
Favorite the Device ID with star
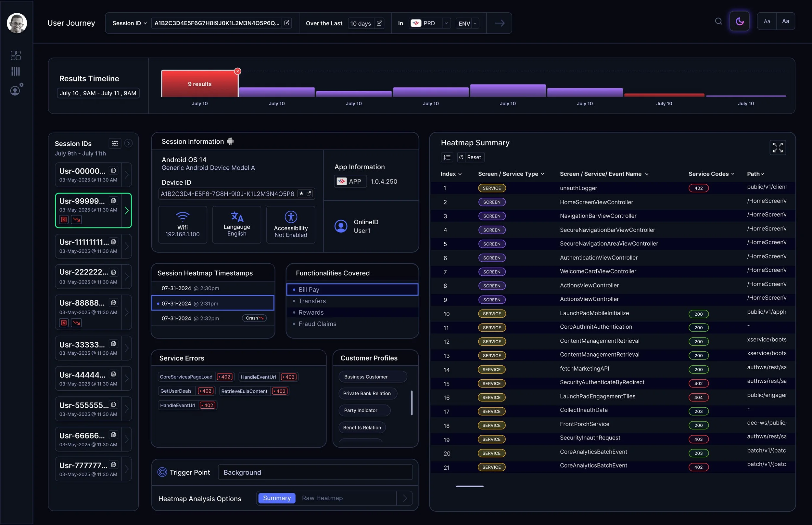pyautogui.click(x=301, y=194)
